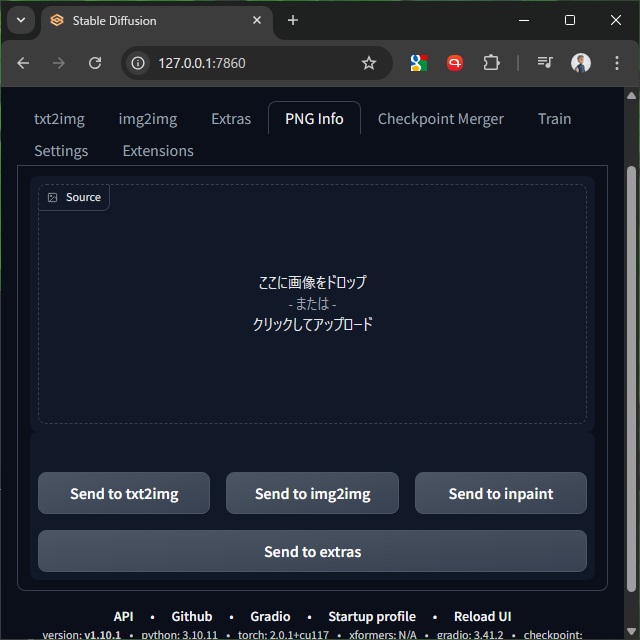Image resolution: width=640 pixels, height=640 pixels.
Task: Reload the page with refresh icon
Action: coord(95,63)
